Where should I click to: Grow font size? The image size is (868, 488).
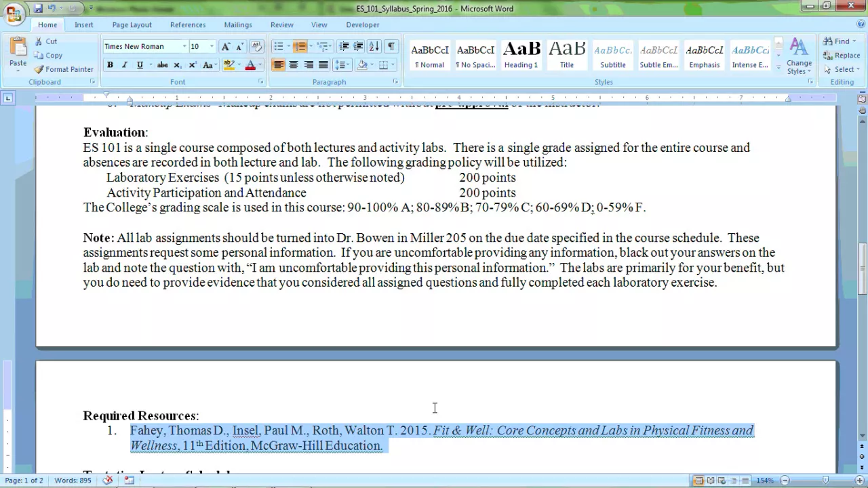pos(226,46)
